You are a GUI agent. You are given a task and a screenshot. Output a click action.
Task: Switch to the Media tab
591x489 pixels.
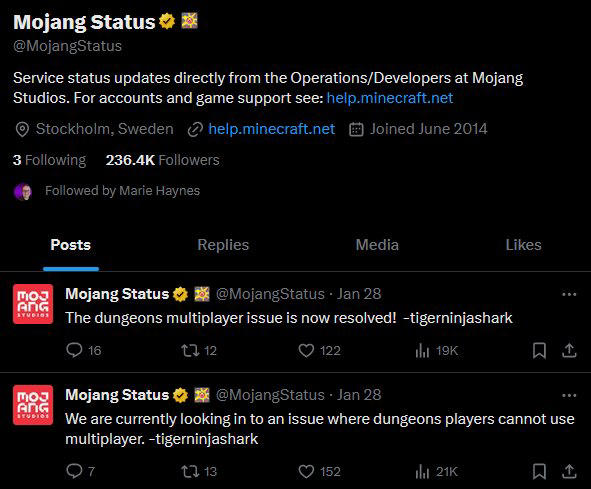click(377, 245)
